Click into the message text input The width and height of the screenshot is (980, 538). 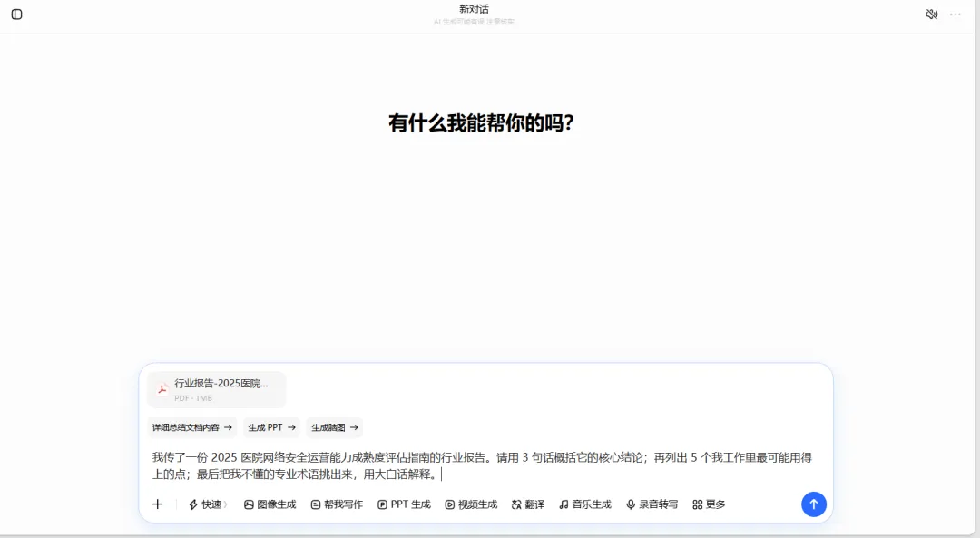click(482, 465)
